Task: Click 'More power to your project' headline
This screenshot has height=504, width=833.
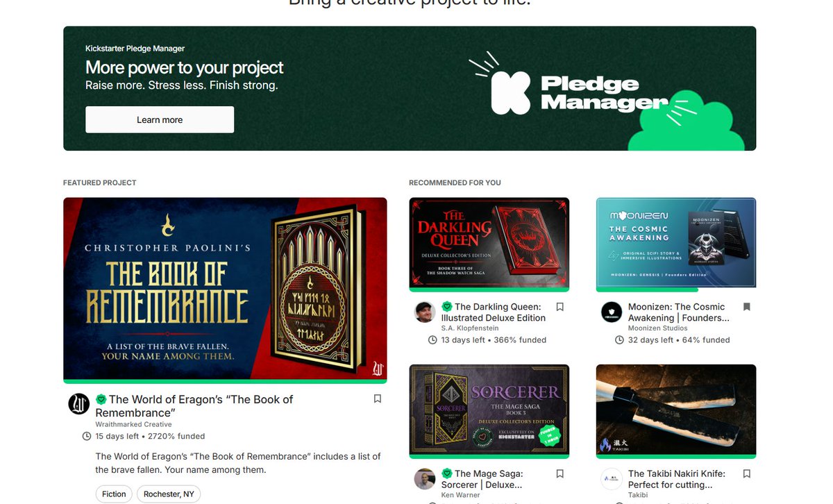Action: point(185,67)
